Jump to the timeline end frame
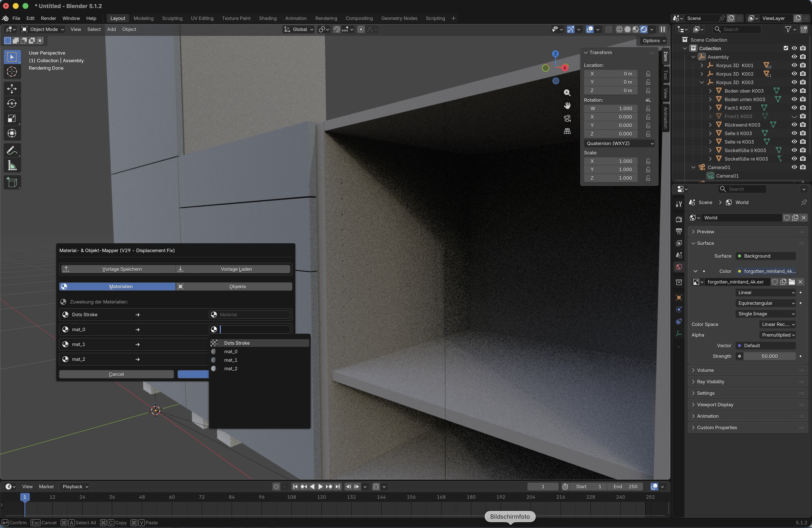Viewport: 812px width, 528px height. tap(337, 487)
